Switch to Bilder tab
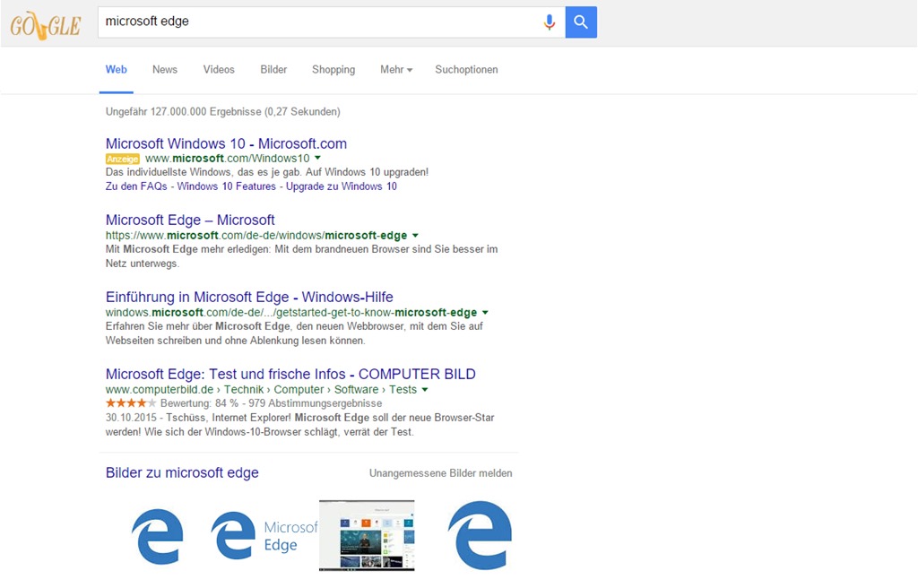The height and width of the screenshot is (588, 918). [x=273, y=70]
